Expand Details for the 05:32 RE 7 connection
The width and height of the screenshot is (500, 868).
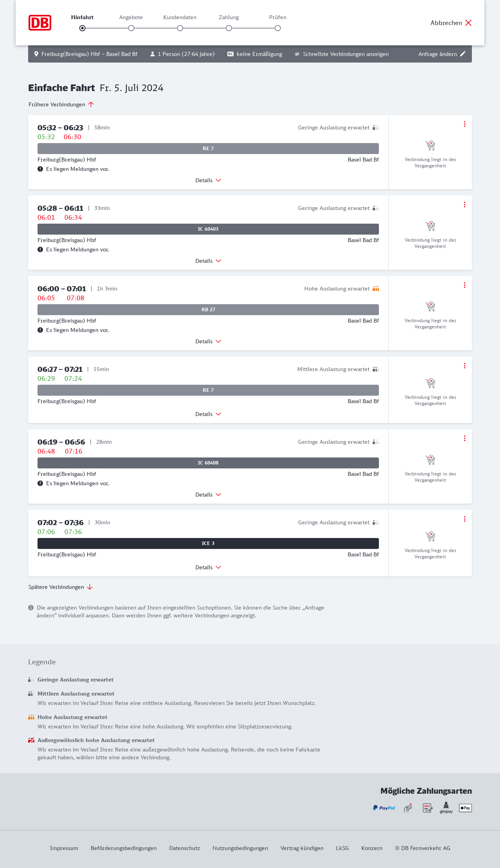pos(208,180)
